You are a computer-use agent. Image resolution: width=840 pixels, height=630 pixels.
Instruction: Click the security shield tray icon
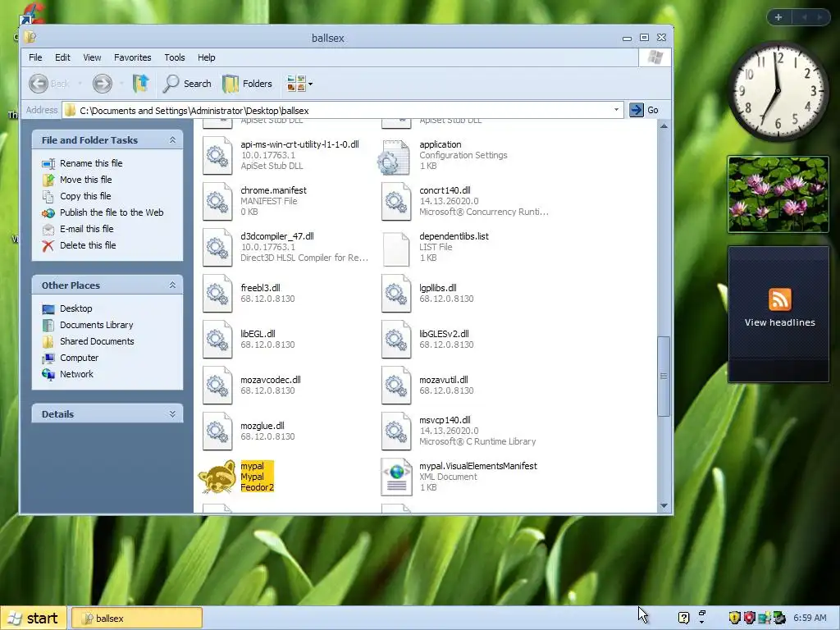point(734,618)
